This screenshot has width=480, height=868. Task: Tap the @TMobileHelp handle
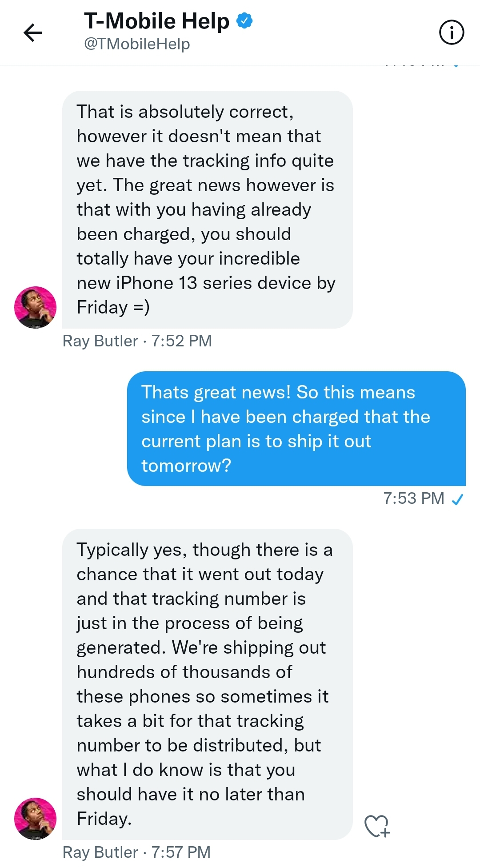(137, 44)
